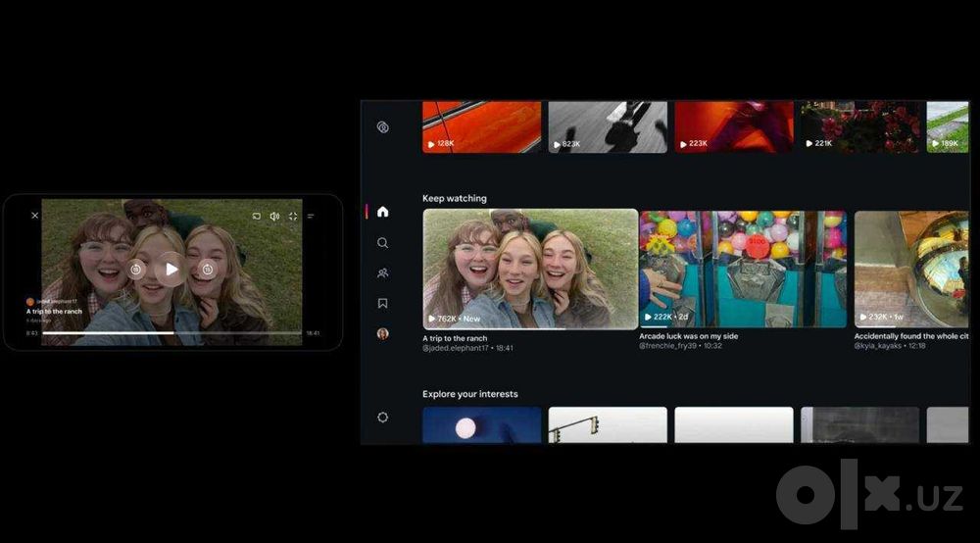Skip the phone video forward ten seconds
The image size is (980, 543).
(208, 270)
